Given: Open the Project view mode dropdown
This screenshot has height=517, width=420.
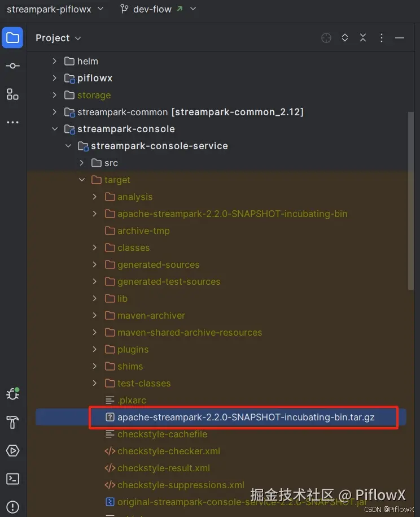Looking at the screenshot, I should [58, 38].
